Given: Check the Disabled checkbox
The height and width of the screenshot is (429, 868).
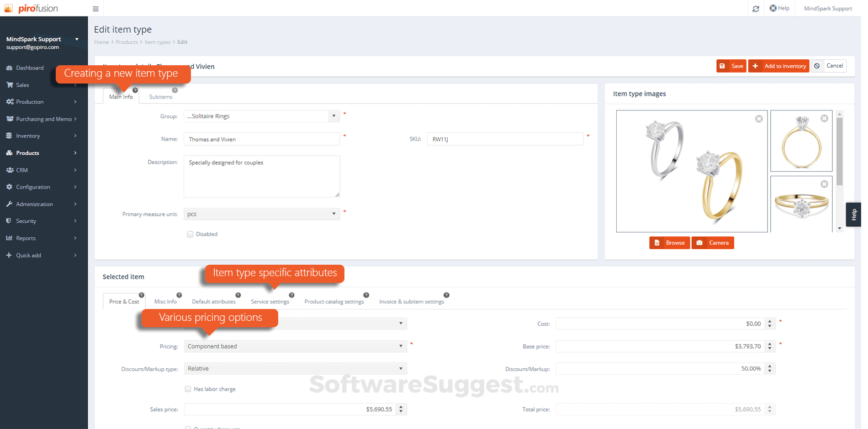Looking at the screenshot, I should pos(190,234).
